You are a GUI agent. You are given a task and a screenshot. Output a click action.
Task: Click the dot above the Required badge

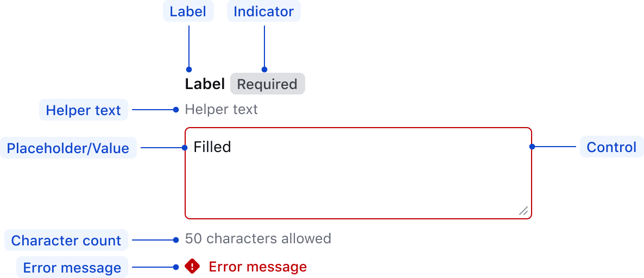click(x=264, y=69)
